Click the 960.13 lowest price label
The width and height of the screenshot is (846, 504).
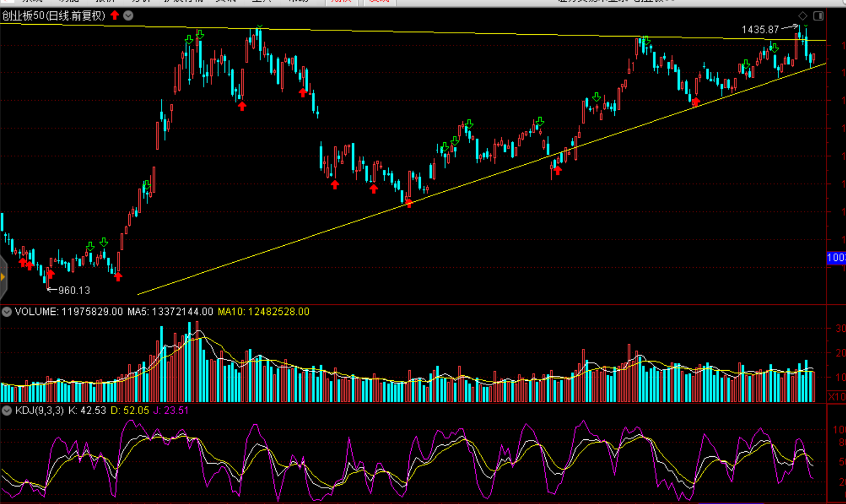74,290
